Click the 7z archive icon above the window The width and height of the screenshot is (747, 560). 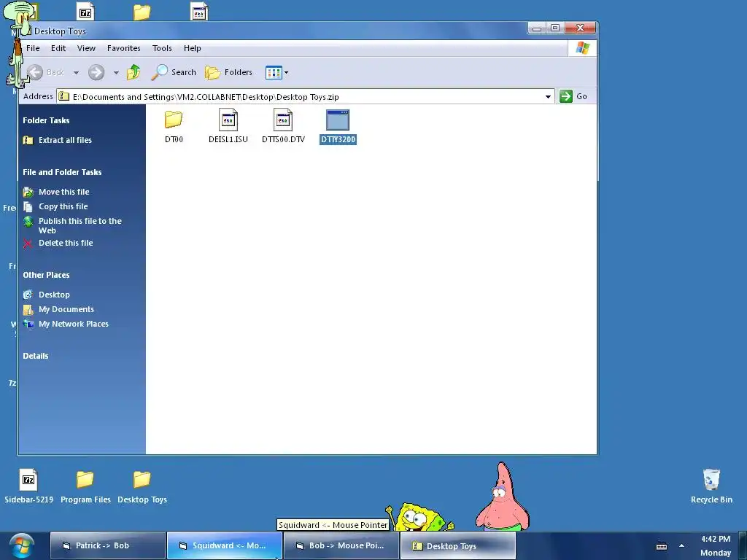click(85, 11)
